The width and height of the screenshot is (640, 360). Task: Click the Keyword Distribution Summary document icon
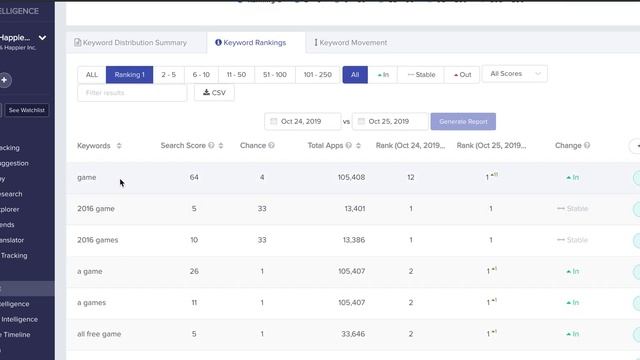(x=78, y=42)
